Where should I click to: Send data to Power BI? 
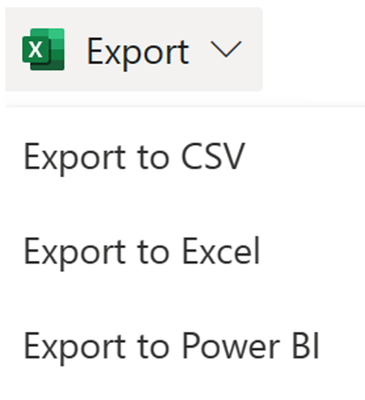(x=171, y=346)
